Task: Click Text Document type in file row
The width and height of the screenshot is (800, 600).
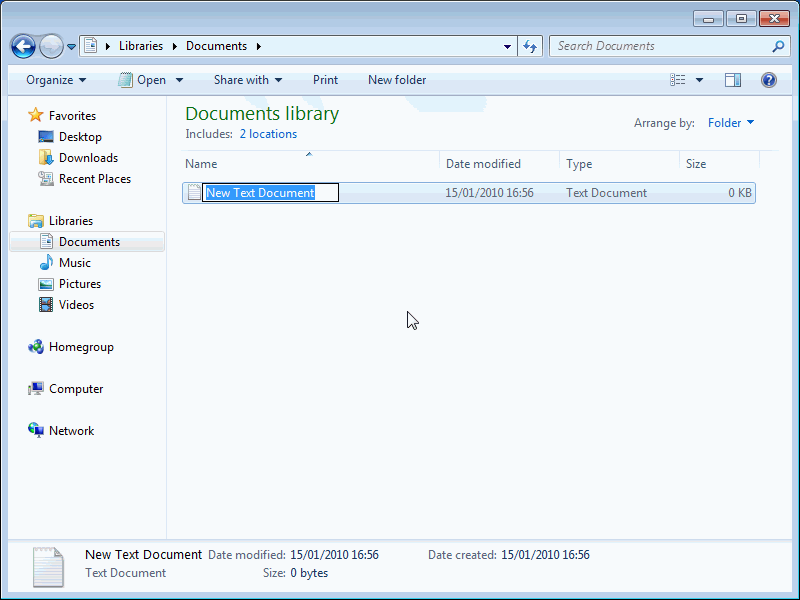Action: pos(606,193)
